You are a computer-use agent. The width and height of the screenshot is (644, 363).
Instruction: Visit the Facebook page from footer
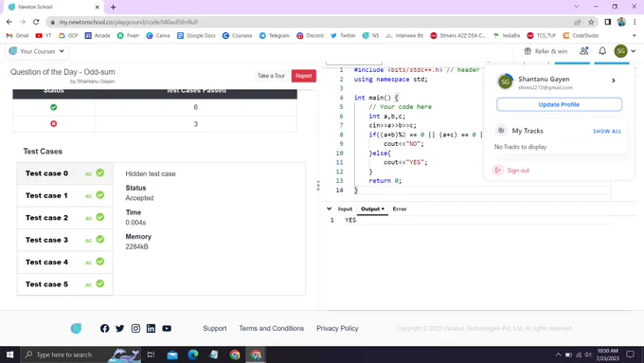[105, 329]
